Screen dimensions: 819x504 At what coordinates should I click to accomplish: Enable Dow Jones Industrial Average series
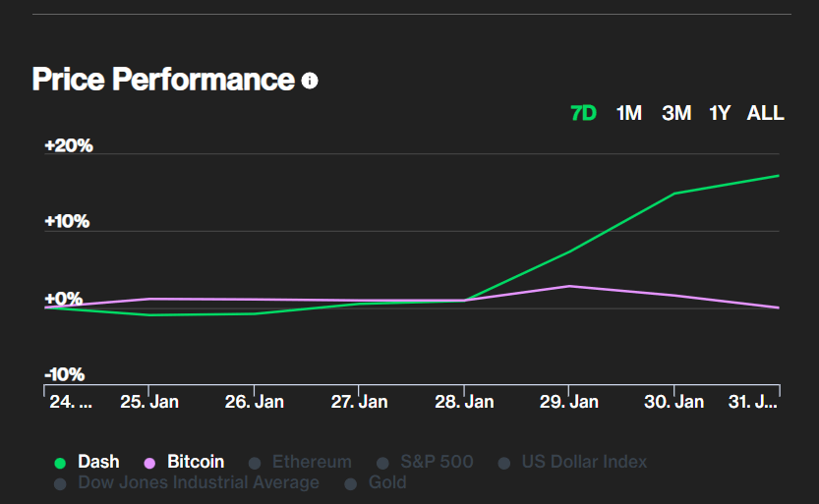point(198,482)
